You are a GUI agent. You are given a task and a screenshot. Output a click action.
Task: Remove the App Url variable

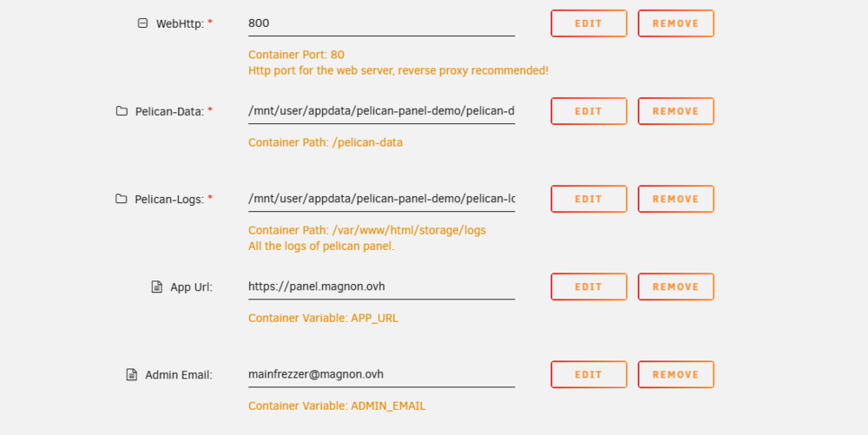coord(675,287)
